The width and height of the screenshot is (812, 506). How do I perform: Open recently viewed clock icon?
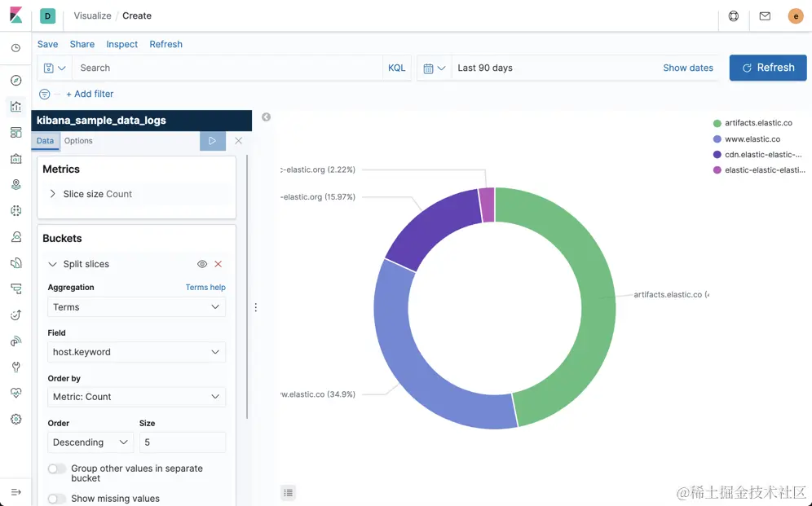pyautogui.click(x=16, y=47)
